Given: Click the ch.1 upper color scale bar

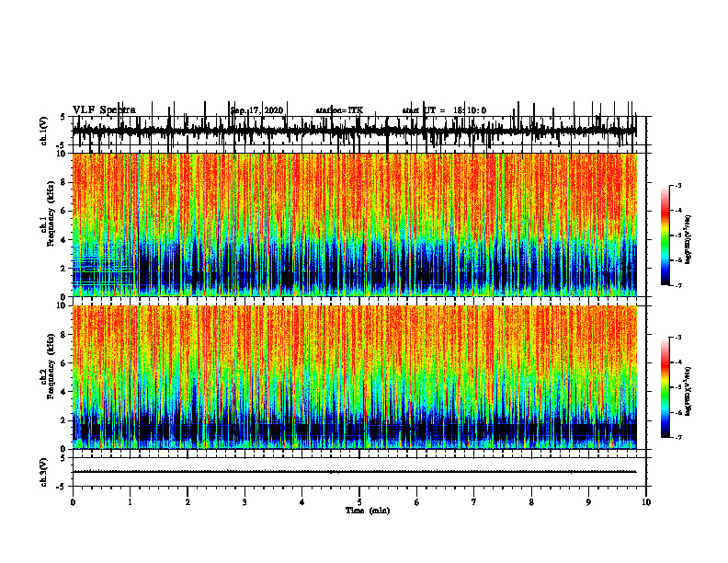Looking at the screenshot, I should (665, 236).
